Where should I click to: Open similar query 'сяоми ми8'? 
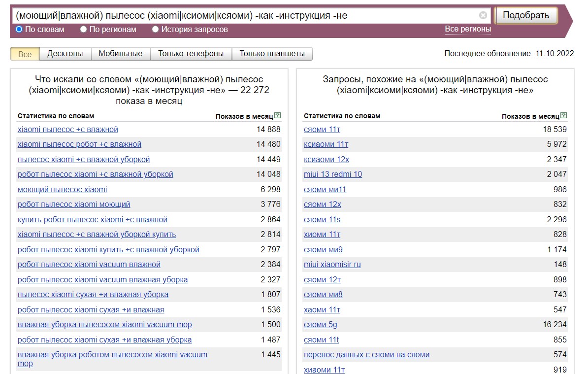(323, 295)
